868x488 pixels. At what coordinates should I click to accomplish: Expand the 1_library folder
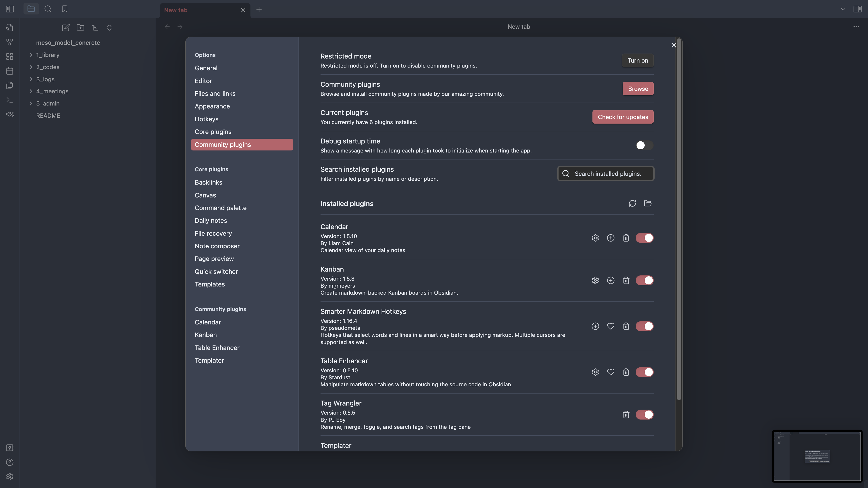[x=31, y=55]
